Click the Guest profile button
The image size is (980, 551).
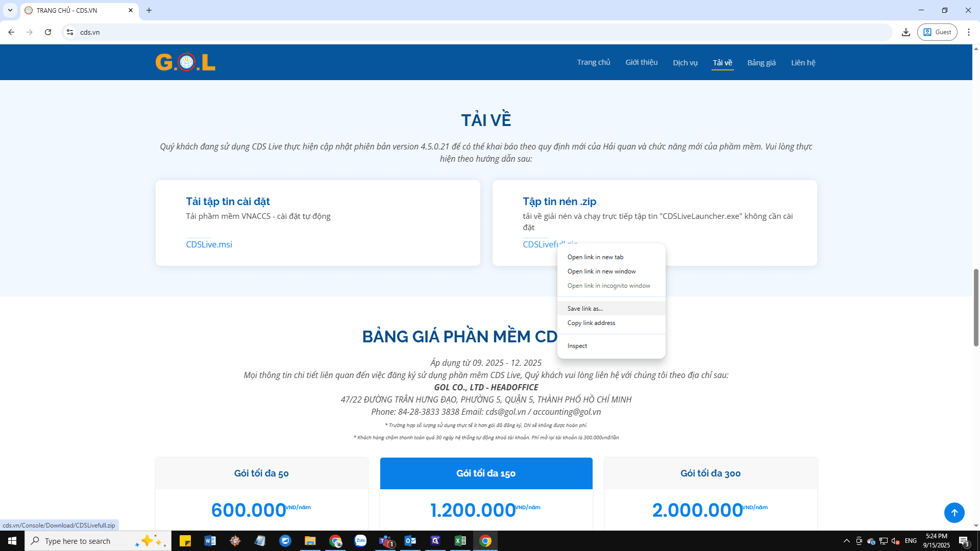(x=937, y=32)
